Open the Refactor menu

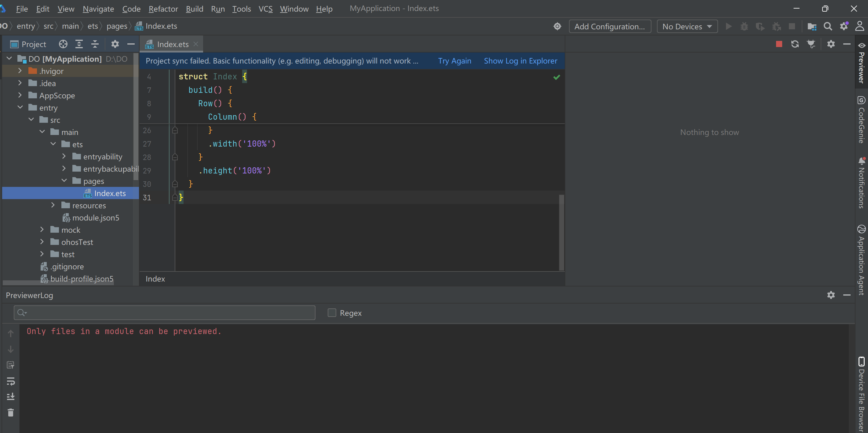pyautogui.click(x=163, y=9)
